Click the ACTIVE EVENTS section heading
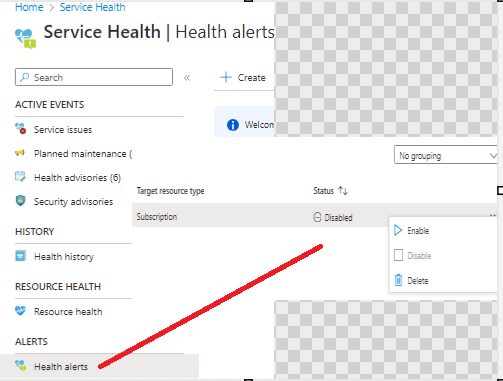The image size is (503, 381). click(x=50, y=105)
